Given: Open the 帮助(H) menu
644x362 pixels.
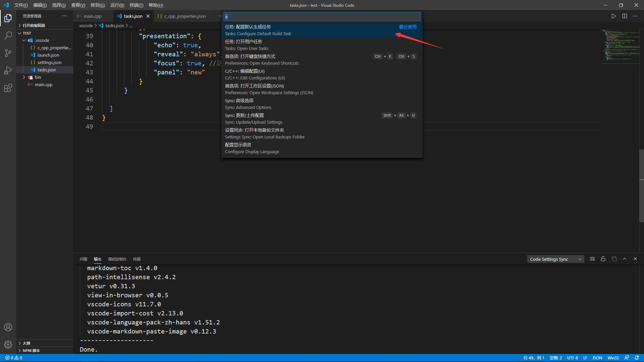Looking at the screenshot, I should (156, 5).
